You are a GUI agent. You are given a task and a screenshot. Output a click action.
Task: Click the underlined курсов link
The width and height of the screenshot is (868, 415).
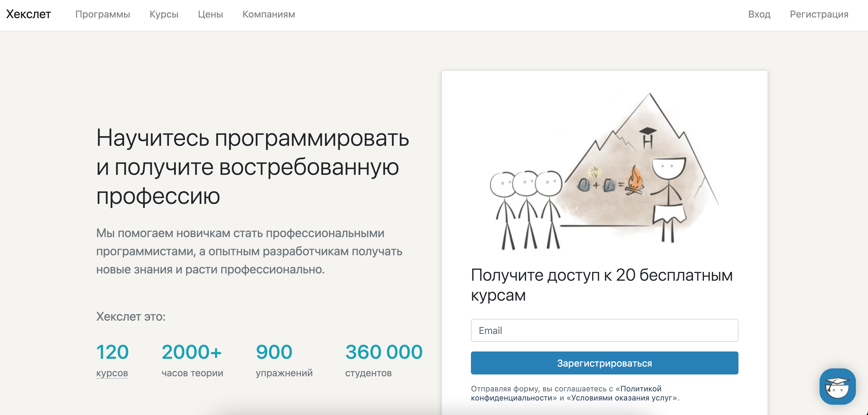[112, 373]
